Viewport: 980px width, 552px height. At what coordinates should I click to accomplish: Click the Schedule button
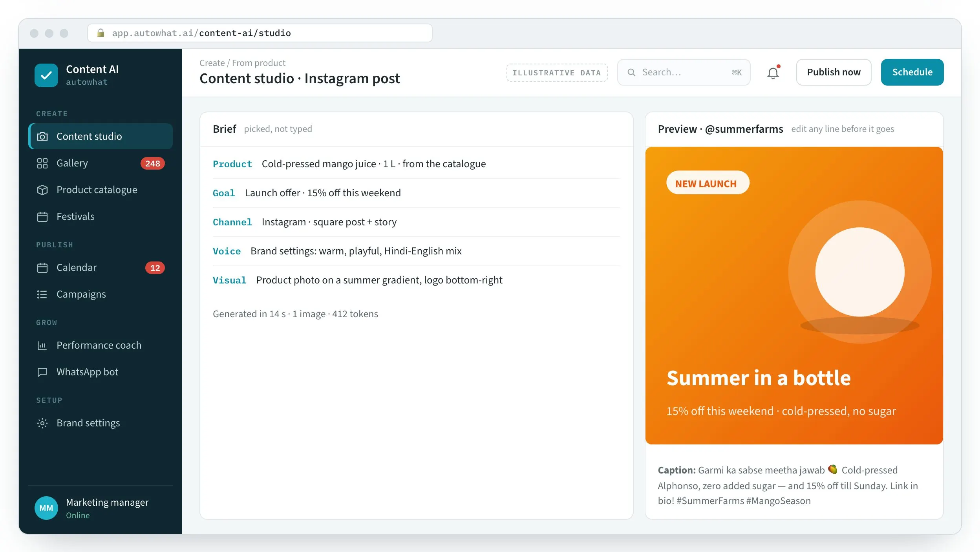coord(912,72)
